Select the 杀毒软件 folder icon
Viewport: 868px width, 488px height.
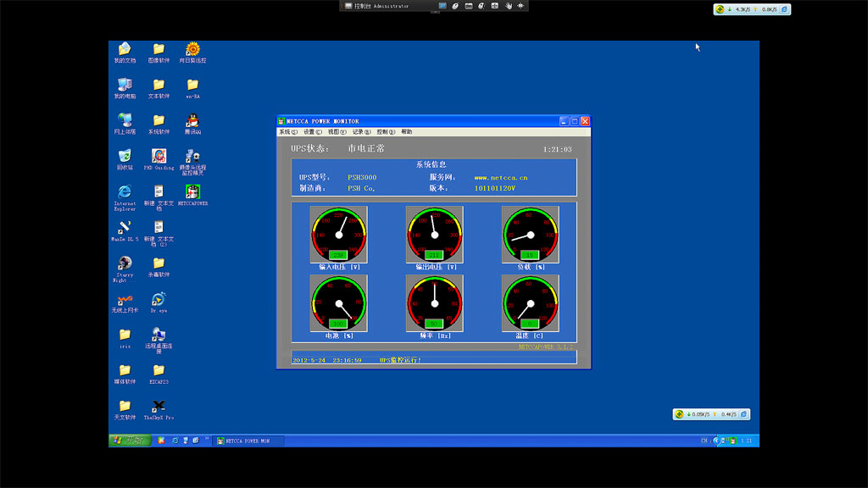pos(159,267)
